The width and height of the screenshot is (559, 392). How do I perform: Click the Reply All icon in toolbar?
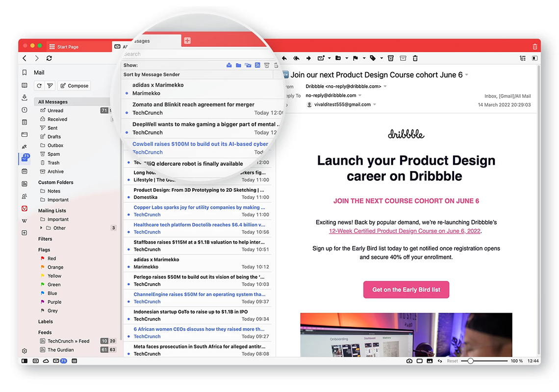pyautogui.click(x=296, y=58)
